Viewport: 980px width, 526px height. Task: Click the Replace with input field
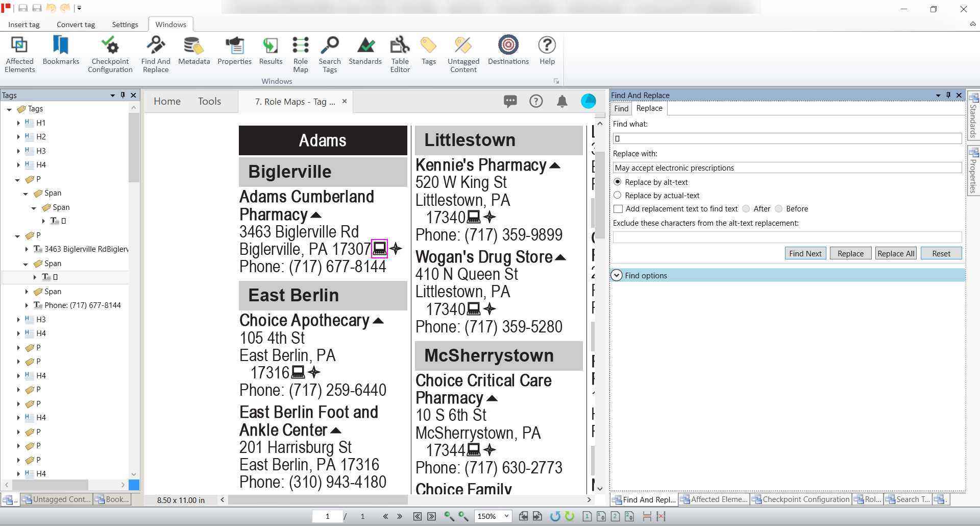pos(787,168)
